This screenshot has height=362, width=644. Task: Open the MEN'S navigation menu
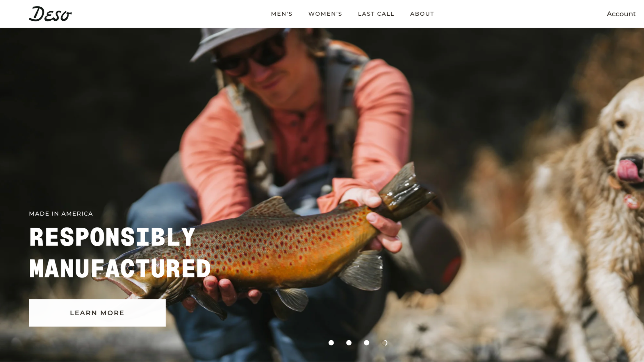click(x=282, y=14)
